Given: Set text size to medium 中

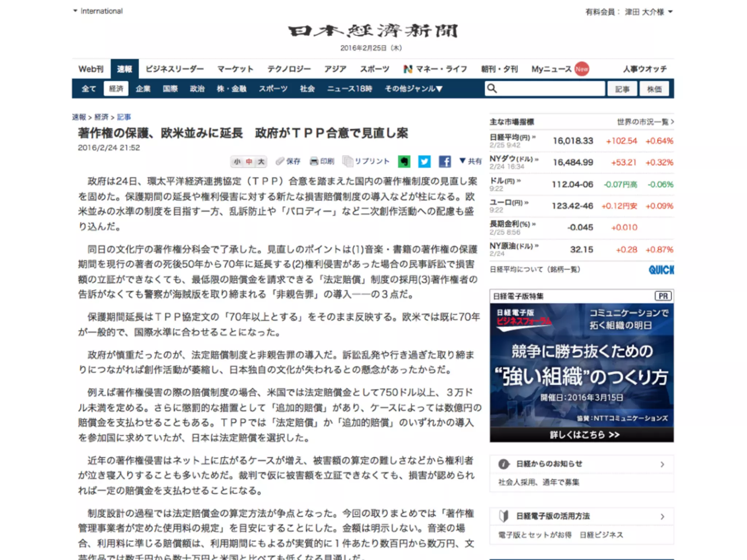Looking at the screenshot, I should coord(249,162).
